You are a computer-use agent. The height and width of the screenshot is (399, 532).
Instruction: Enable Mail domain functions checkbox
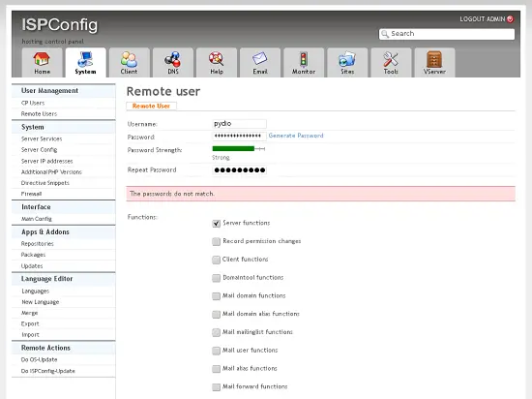pos(216,296)
